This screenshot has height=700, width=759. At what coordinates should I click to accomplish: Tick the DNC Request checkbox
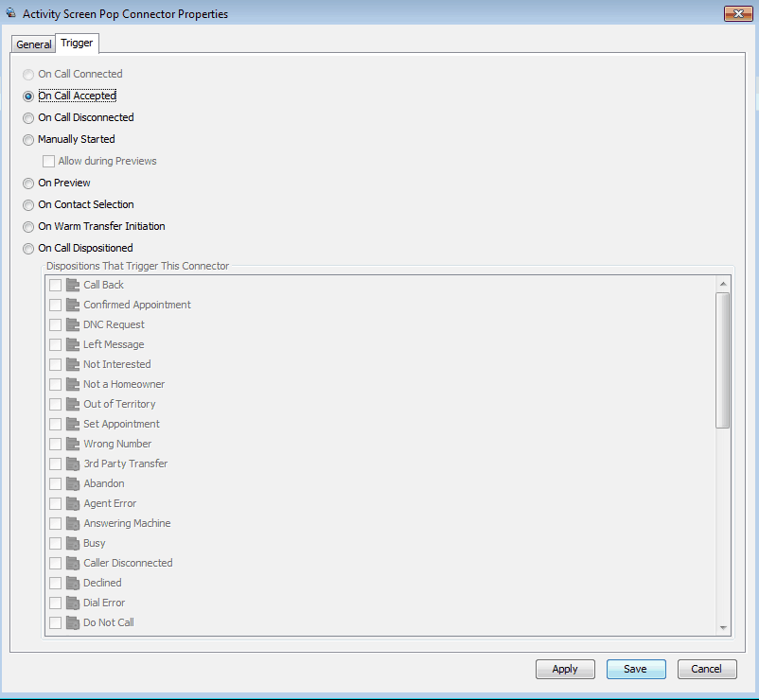click(x=55, y=324)
